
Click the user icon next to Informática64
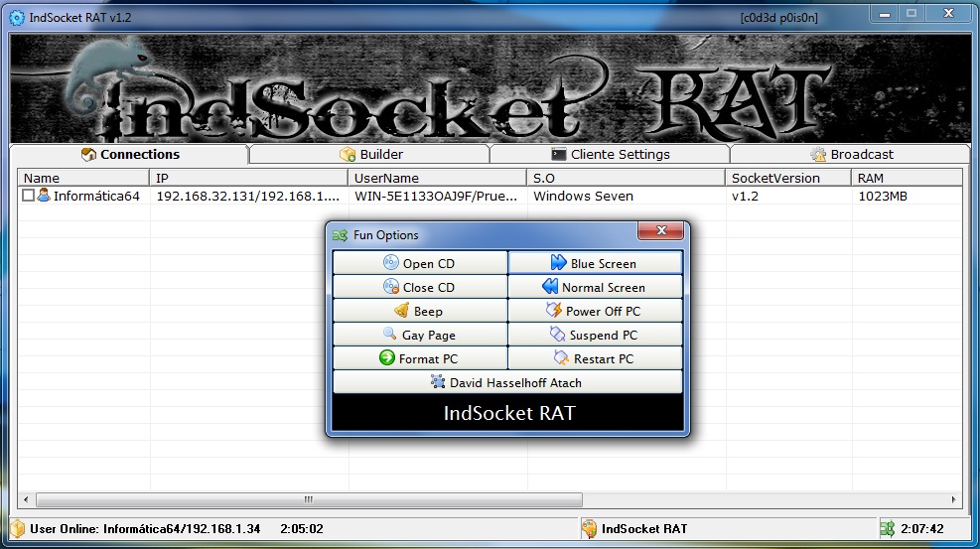44,195
